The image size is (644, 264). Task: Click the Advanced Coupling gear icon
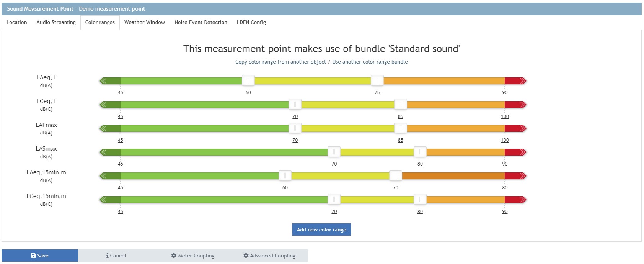246,256
